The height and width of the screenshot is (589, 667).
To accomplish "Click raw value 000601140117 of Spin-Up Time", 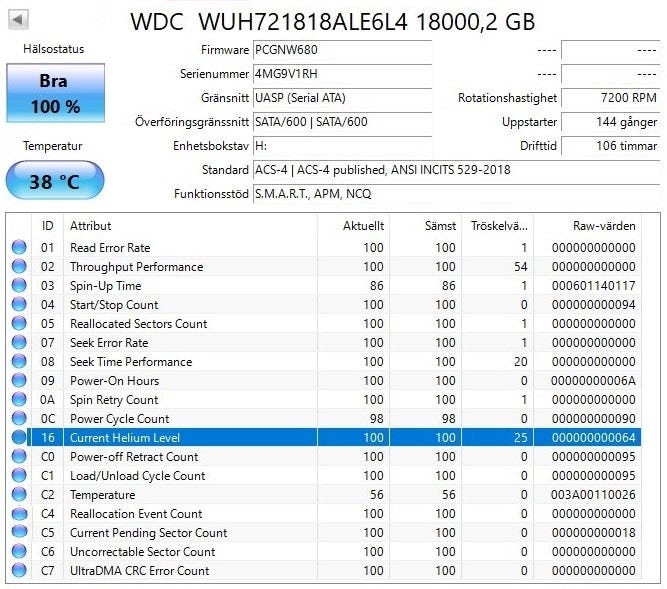I will (x=593, y=286).
